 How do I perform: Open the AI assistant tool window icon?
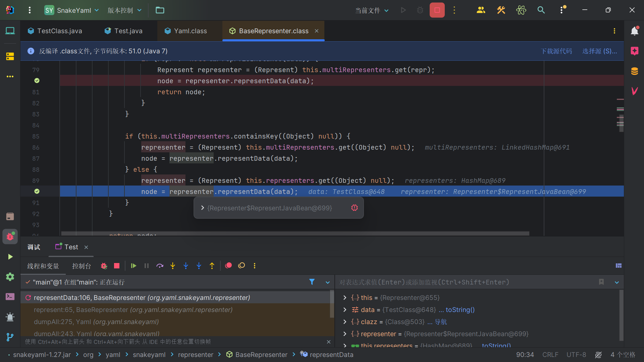(635, 51)
